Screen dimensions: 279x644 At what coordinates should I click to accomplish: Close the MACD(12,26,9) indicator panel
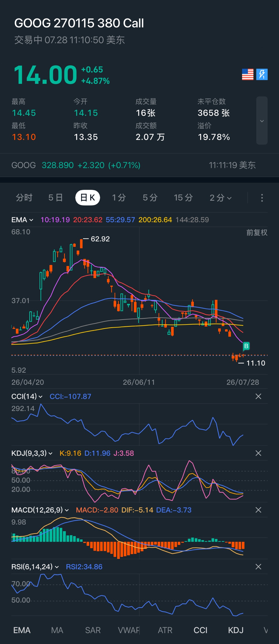pos(258,510)
